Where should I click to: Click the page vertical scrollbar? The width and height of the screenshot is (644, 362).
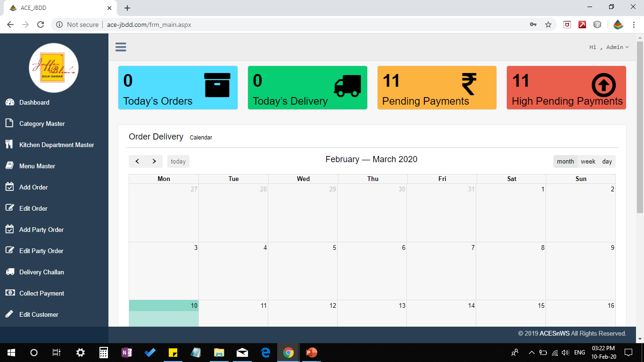[x=640, y=127]
